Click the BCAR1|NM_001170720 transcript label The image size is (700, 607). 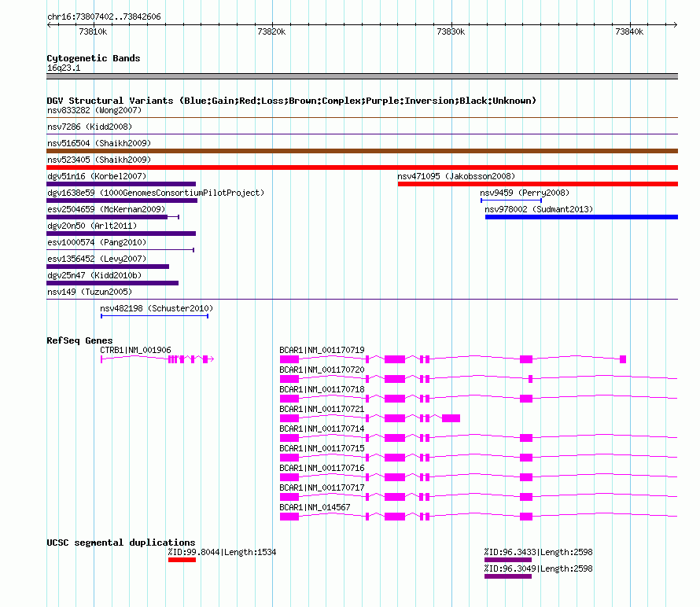[x=322, y=370]
